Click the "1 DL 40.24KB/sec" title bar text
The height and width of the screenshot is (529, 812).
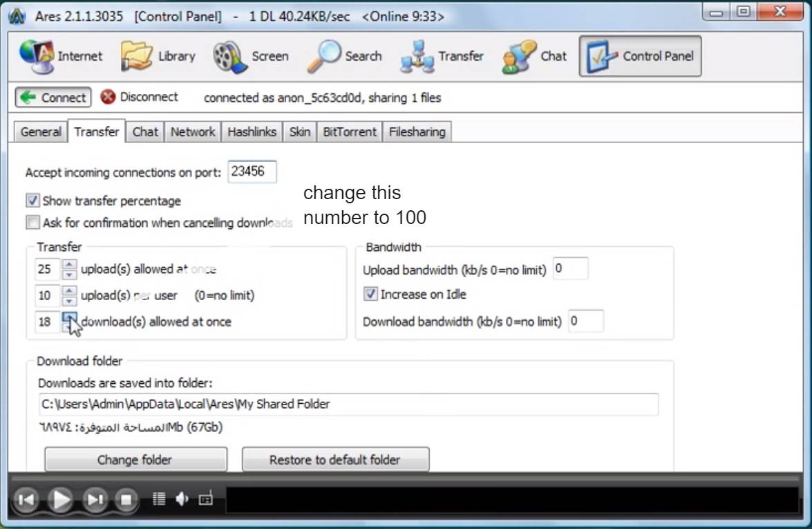point(299,17)
